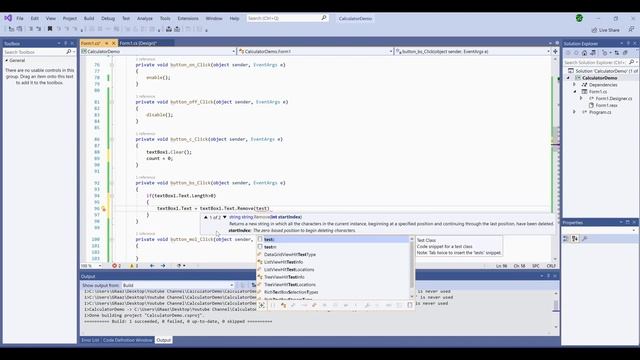Collapse the CalculatorDemo project node
The image size is (640, 360).
[569, 78]
